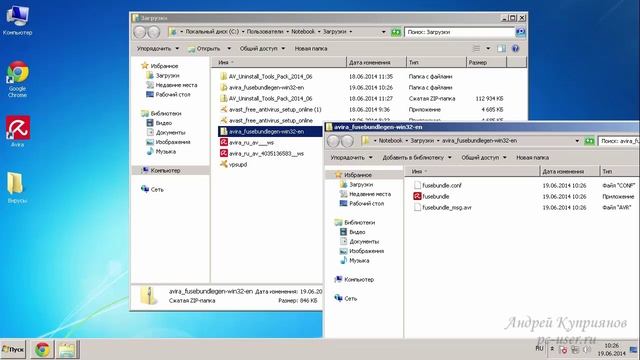The height and width of the screenshot is (360, 640).
Task: Open help icon in Загрузки window
Action: (516, 49)
